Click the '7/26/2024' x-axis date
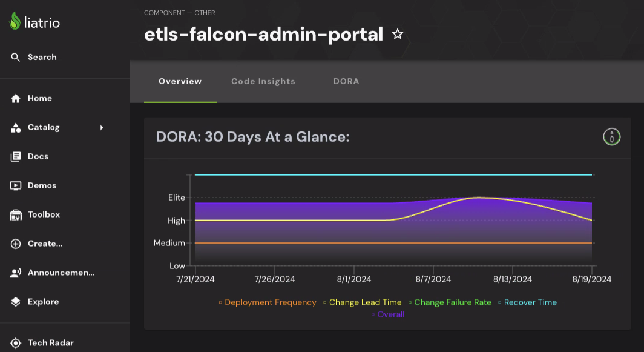The height and width of the screenshot is (352, 644). (275, 279)
